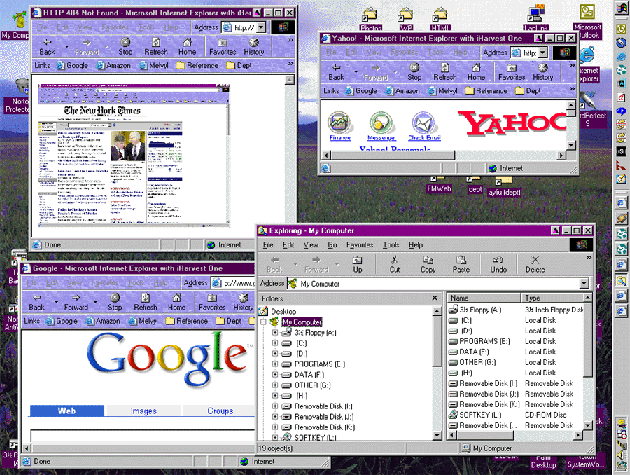630x475 pixels.
Task: Switch to the Images tab on Google
Action: (x=145, y=411)
